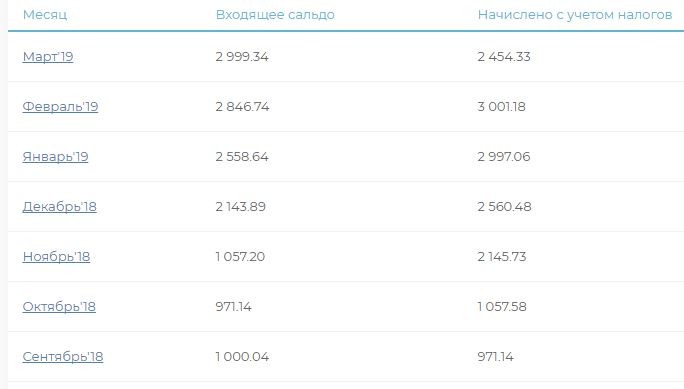
Task: Click the Месяц column header
Action: pos(45,15)
